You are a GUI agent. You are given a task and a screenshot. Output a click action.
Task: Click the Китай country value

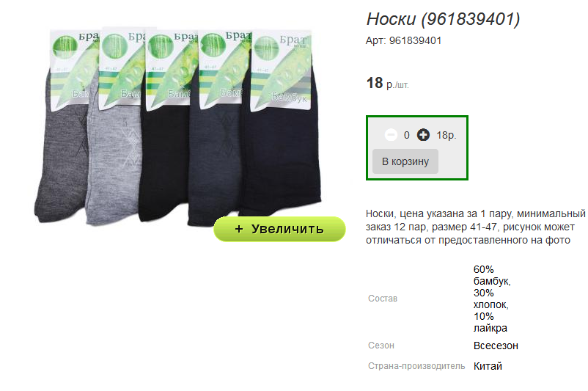(x=488, y=366)
